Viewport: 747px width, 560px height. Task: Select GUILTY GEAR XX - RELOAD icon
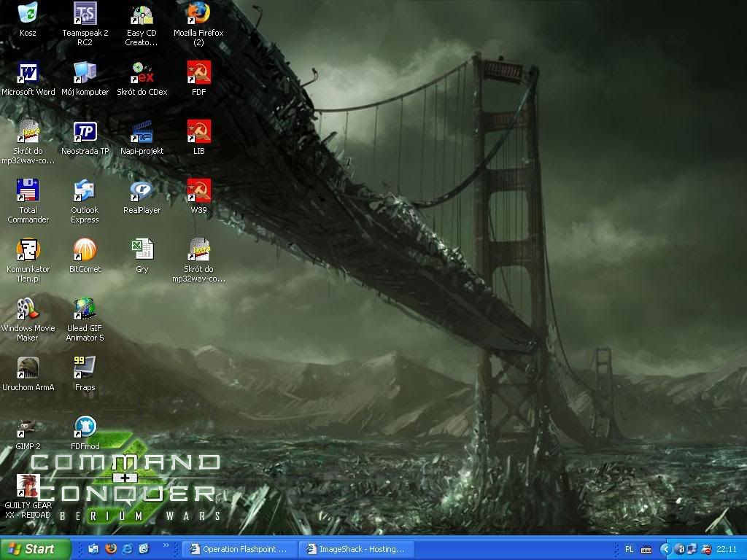click(x=28, y=486)
